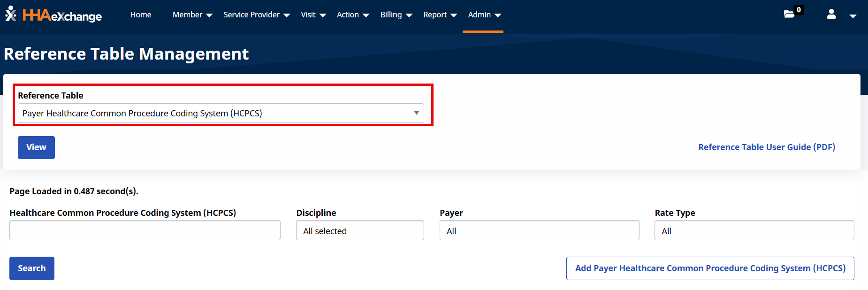Click the Add Payer HCPCS button
Viewport: 868px width, 290px height.
tap(710, 268)
